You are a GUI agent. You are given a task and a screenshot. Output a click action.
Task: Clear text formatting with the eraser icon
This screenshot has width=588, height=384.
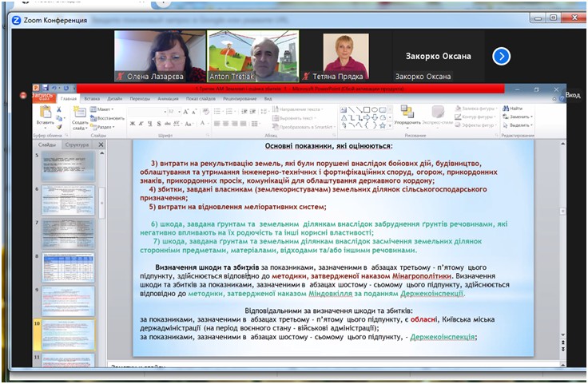(x=205, y=112)
